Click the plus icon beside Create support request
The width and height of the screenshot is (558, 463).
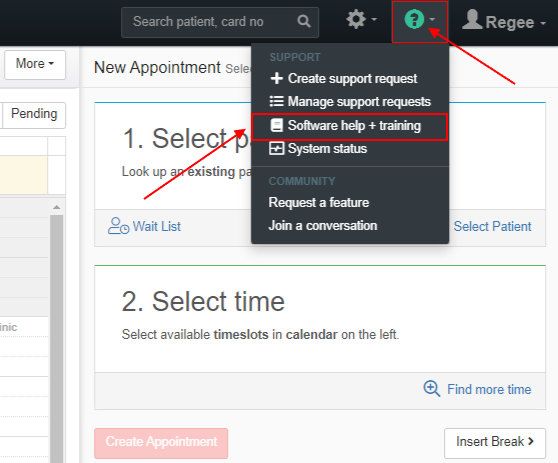click(277, 78)
